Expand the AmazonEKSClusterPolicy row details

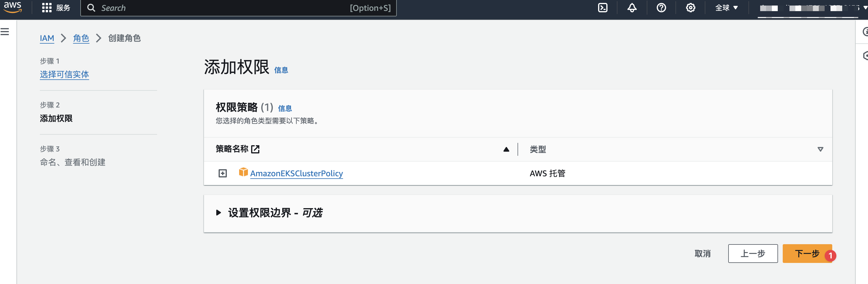coord(223,173)
